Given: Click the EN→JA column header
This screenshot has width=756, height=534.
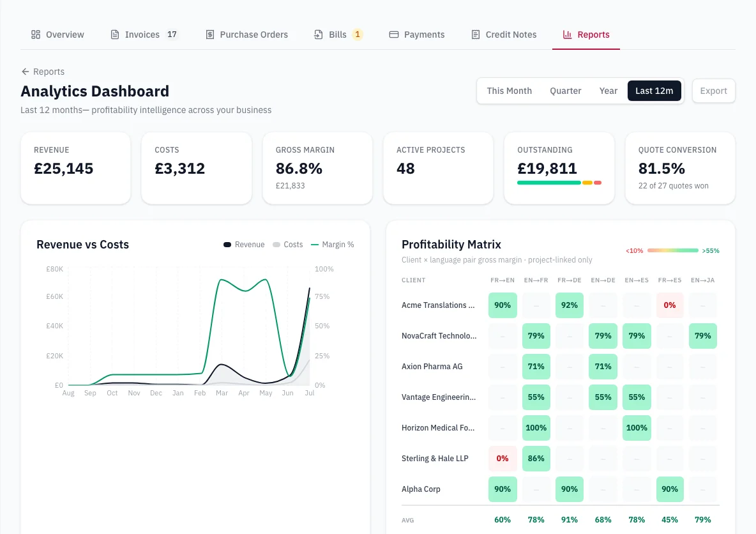Looking at the screenshot, I should tap(703, 280).
